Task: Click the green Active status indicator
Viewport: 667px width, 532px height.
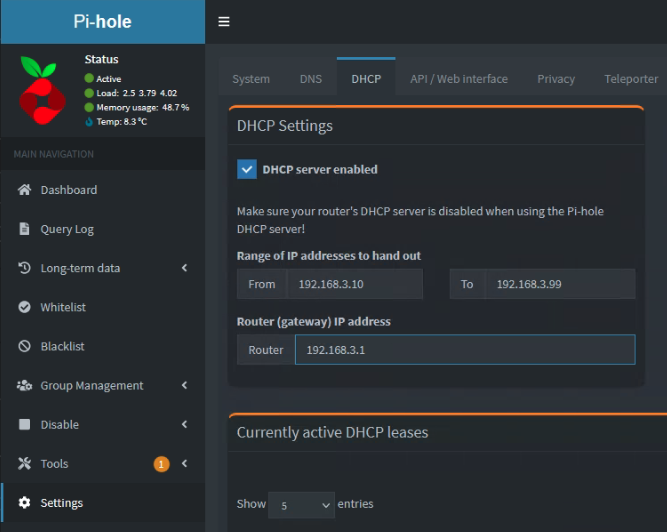Action: coord(89,78)
